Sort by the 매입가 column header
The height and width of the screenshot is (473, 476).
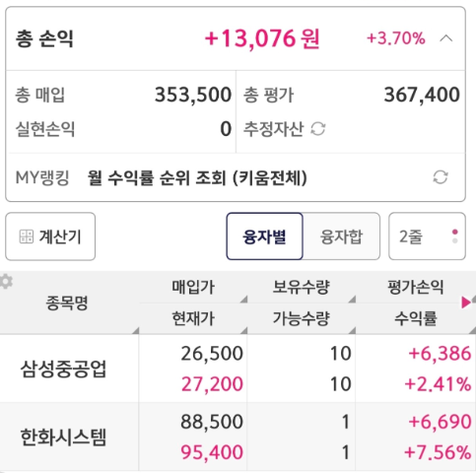[193, 287]
